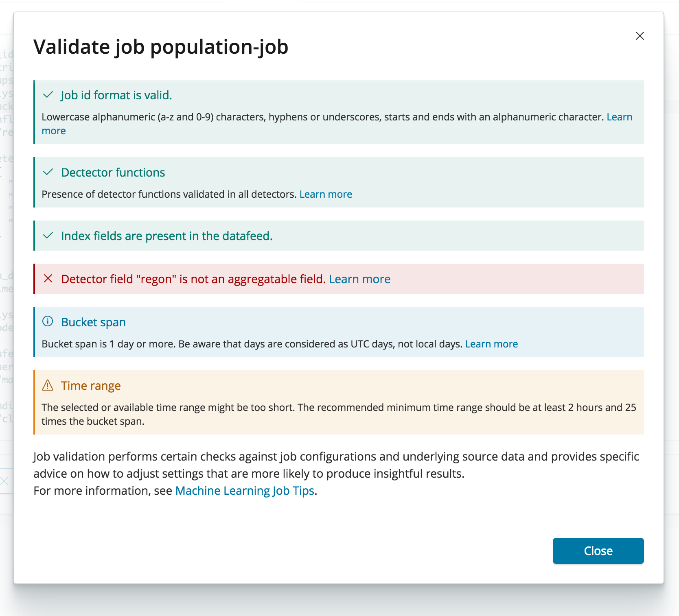Click the warning triangle icon by Time range
This screenshot has height=616, width=679.
(x=48, y=385)
